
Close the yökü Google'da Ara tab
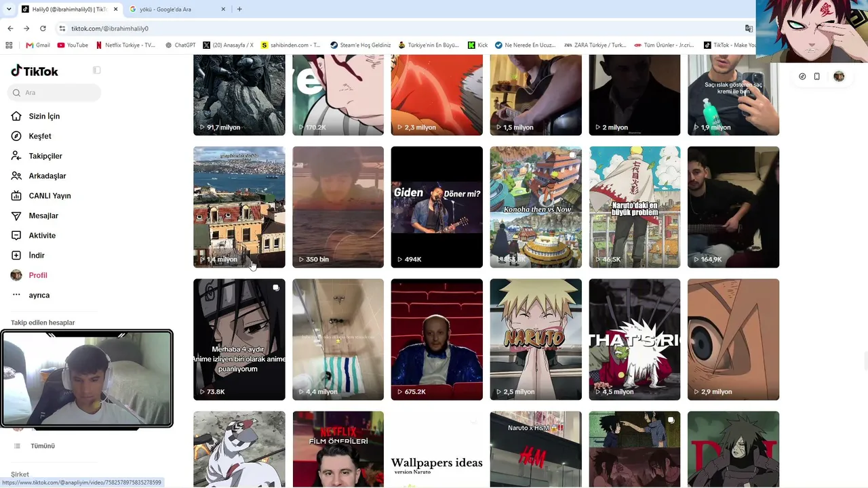223,9
